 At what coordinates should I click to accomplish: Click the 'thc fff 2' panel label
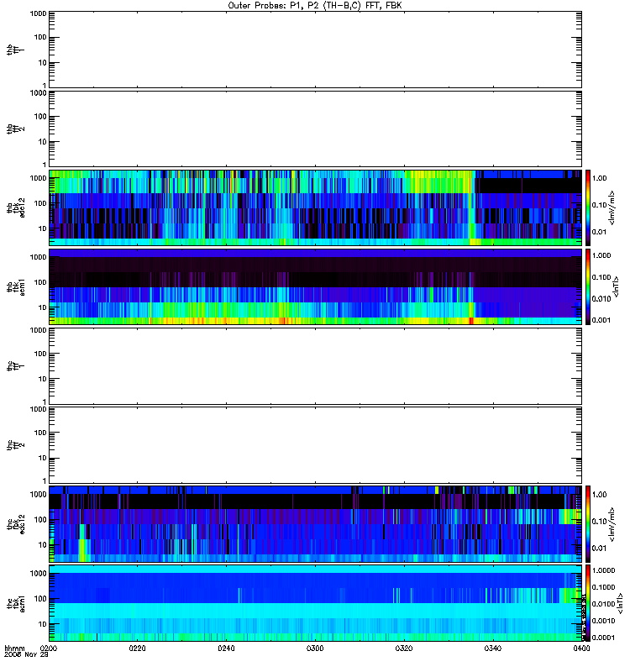tap(16, 445)
